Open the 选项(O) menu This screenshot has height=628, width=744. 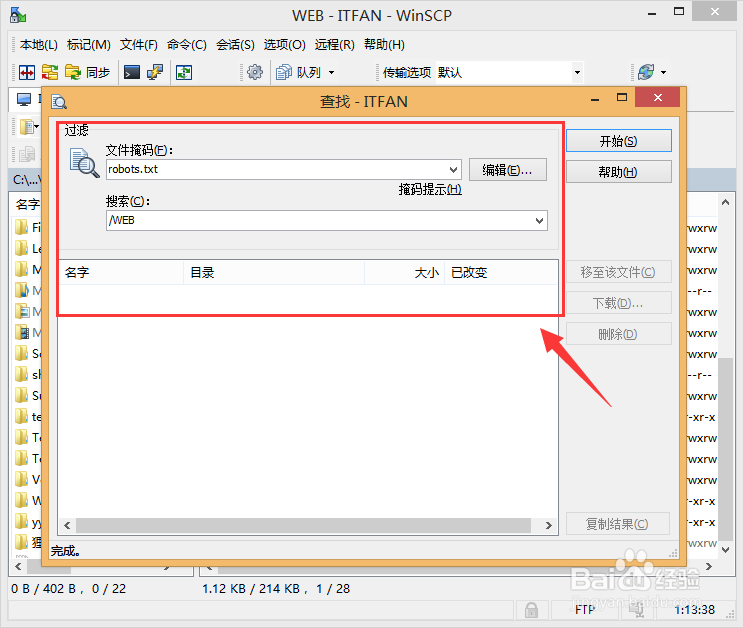pos(284,45)
